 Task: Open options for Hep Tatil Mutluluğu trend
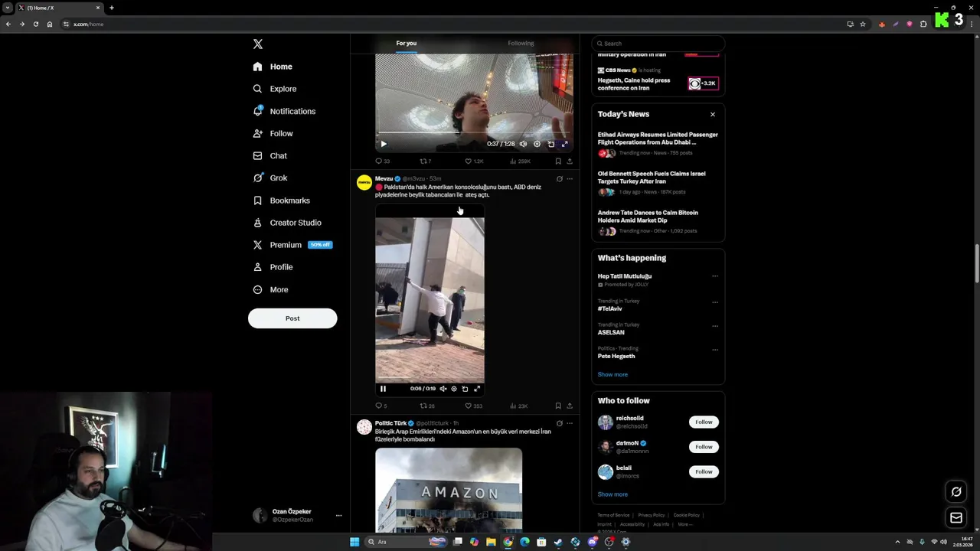[x=715, y=276]
